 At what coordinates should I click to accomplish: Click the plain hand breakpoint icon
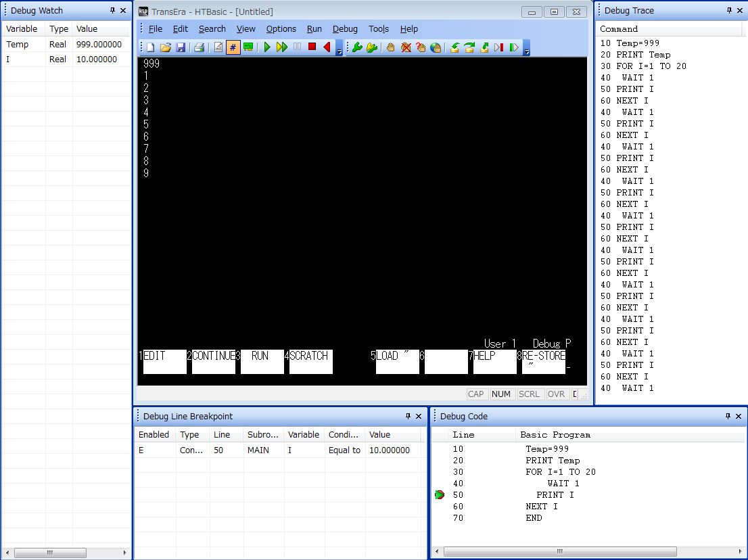391,47
